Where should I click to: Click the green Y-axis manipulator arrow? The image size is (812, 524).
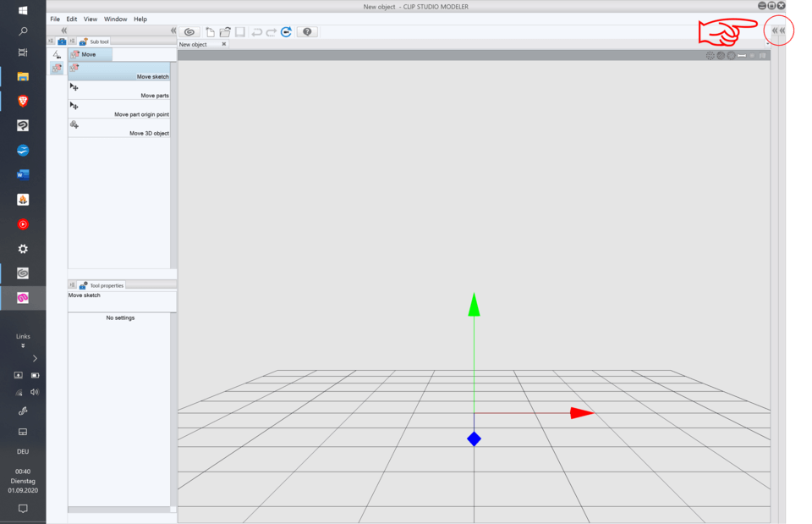474,305
